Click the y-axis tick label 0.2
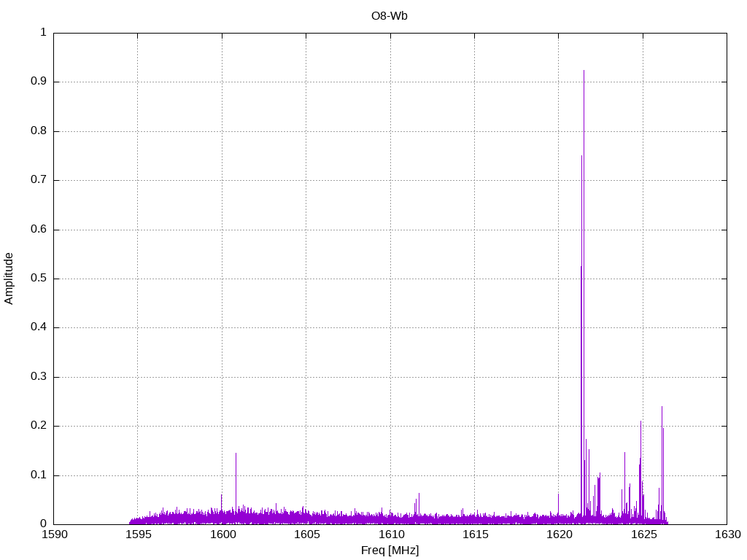 [39, 426]
